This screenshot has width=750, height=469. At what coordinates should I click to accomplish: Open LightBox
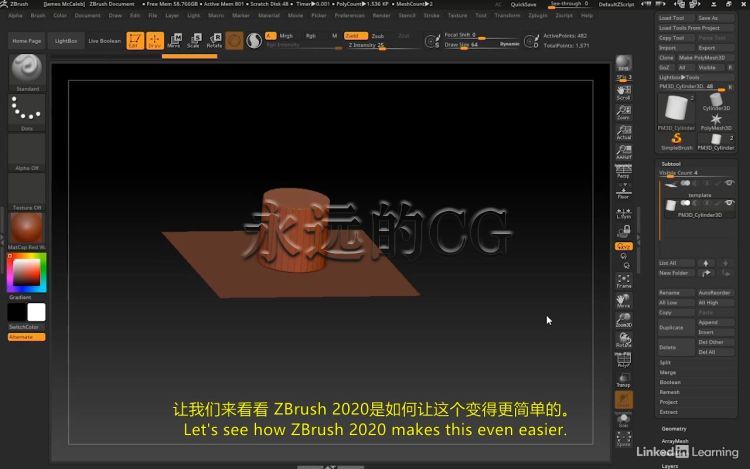[x=66, y=41]
